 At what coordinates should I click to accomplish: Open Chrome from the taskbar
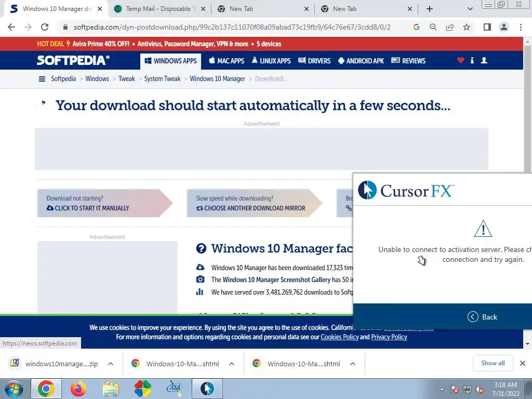pyautogui.click(x=46, y=389)
